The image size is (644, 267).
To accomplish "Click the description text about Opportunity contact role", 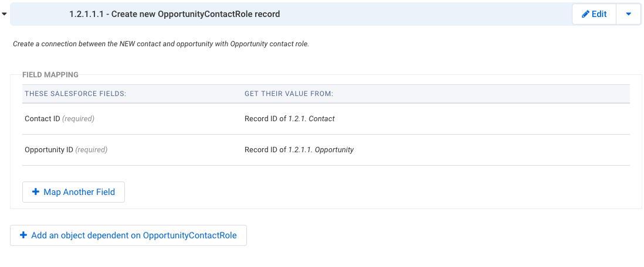I will pyautogui.click(x=161, y=44).
